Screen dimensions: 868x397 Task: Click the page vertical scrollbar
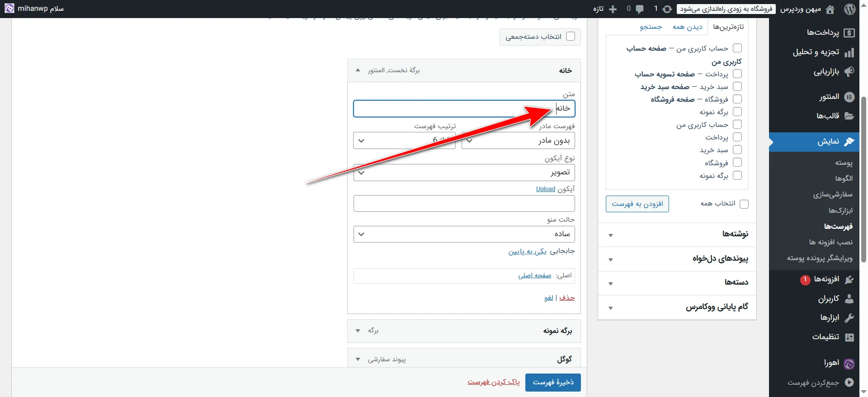point(863,179)
